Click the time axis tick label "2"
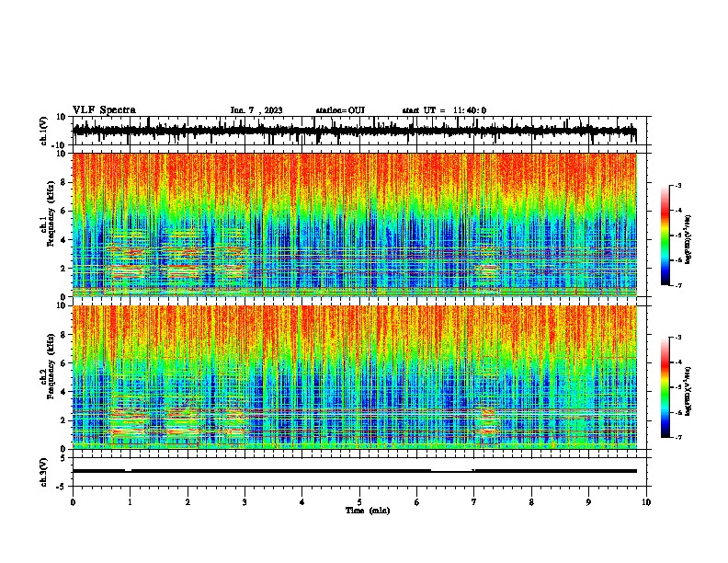This screenshot has height=563, width=728. click(x=188, y=502)
